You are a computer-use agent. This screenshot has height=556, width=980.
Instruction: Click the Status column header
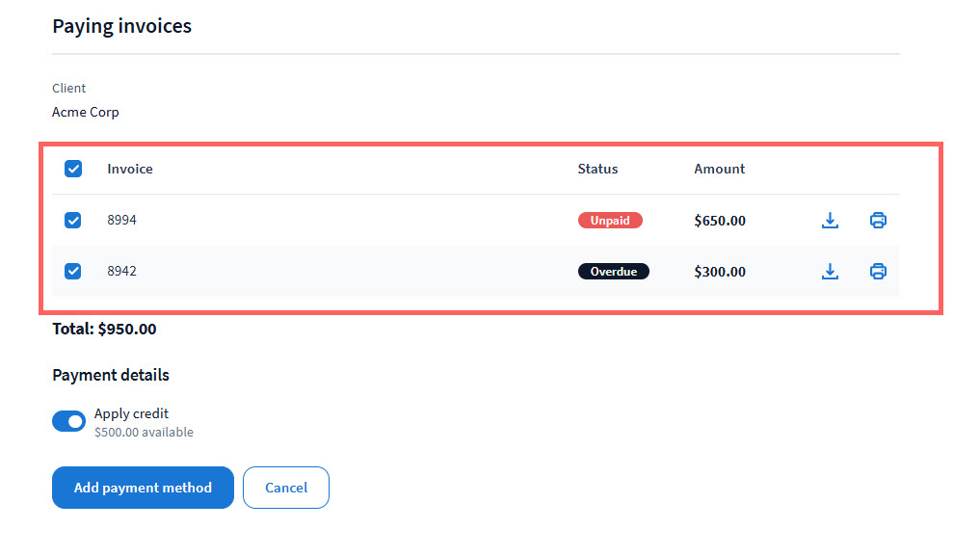click(x=597, y=169)
